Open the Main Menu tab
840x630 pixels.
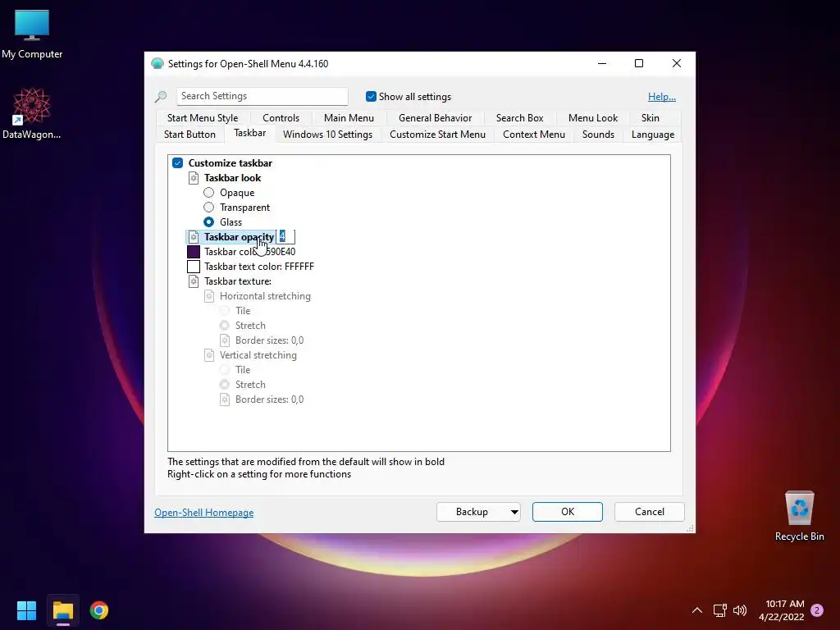tap(349, 118)
